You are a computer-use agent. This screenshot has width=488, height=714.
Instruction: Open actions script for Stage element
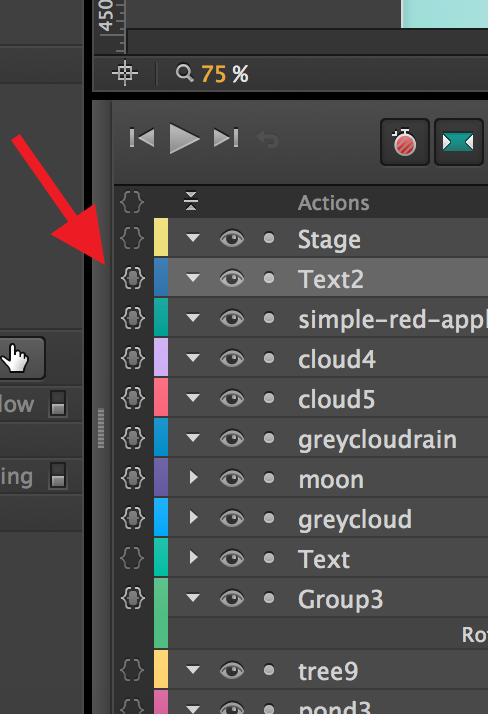coord(132,238)
